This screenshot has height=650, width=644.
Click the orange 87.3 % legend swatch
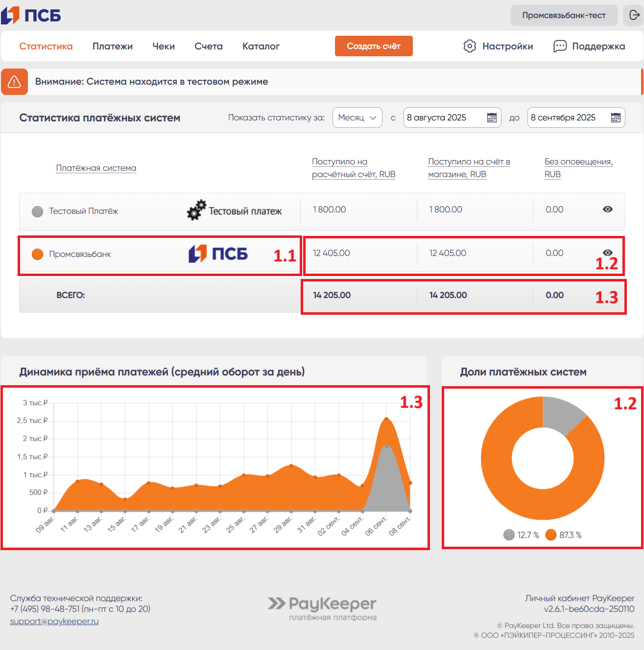tap(551, 535)
